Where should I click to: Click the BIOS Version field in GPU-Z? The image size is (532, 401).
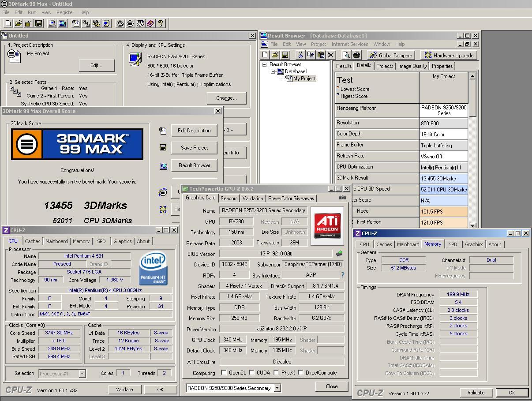click(276, 254)
